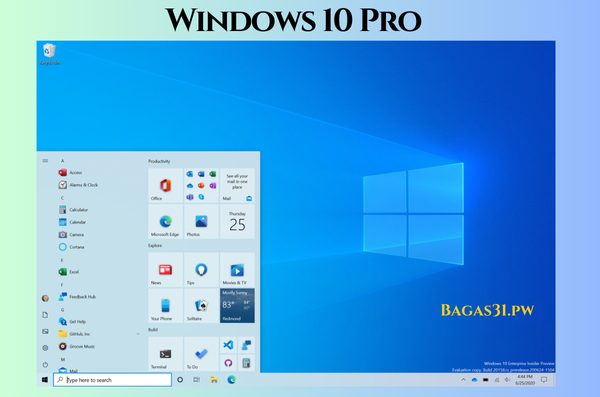This screenshot has height=397, width=600.
Task: Open the Office tile
Action: (x=165, y=186)
